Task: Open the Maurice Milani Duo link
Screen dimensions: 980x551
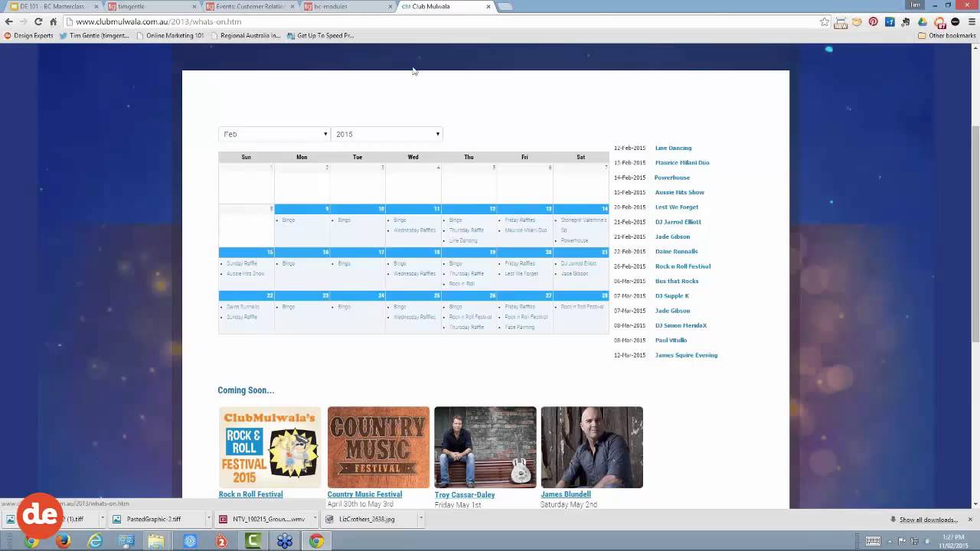Action: (x=682, y=162)
